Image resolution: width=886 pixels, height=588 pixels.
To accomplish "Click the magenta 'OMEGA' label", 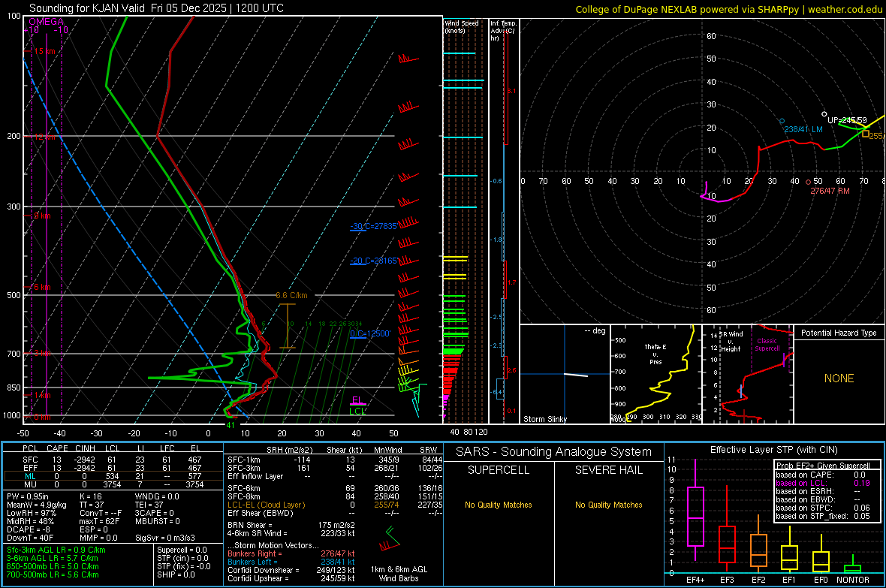I will (x=47, y=22).
